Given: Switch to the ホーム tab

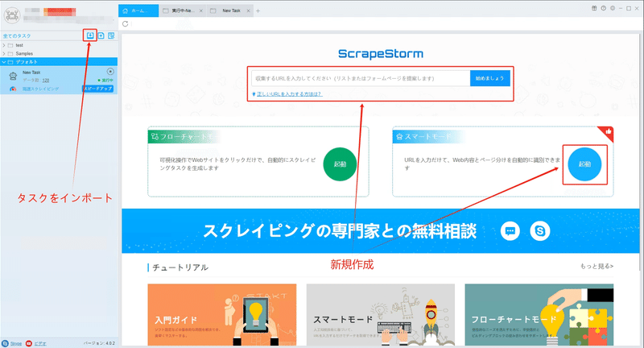Looking at the screenshot, I should (138, 11).
